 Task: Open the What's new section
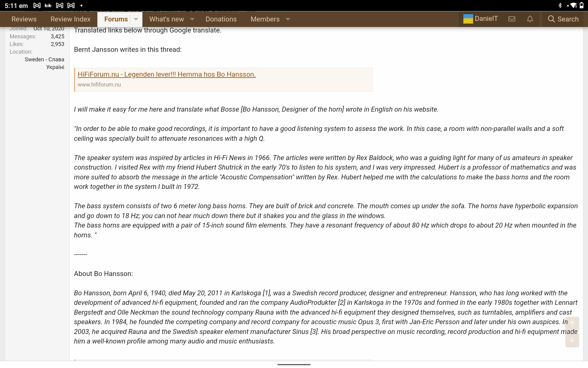tap(167, 19)
